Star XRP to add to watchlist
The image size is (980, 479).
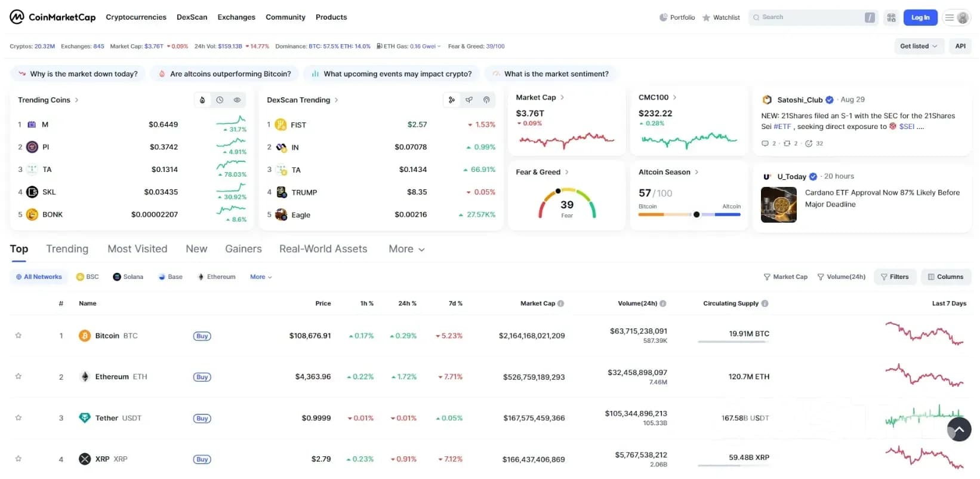pyautogui.click(x=19, y=459)
